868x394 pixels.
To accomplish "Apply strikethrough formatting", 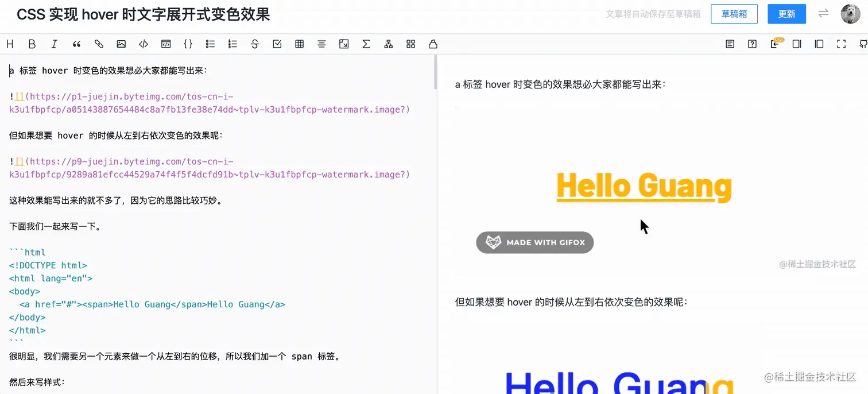I will click(x=255, y=44).
